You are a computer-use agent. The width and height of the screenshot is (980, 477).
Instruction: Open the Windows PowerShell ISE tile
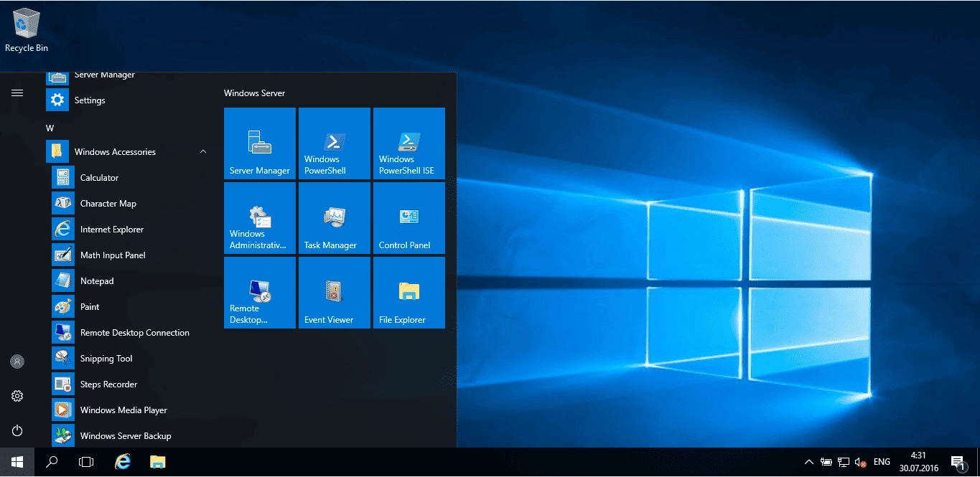coord(409,143)
